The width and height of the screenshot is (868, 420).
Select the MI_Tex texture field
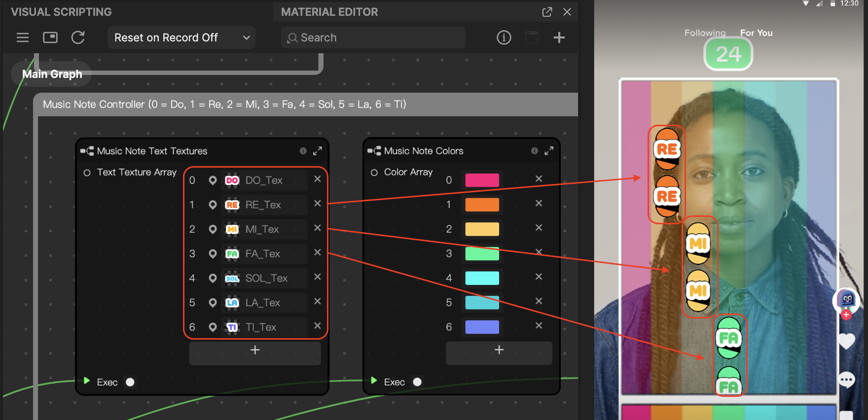click(264, 229)
